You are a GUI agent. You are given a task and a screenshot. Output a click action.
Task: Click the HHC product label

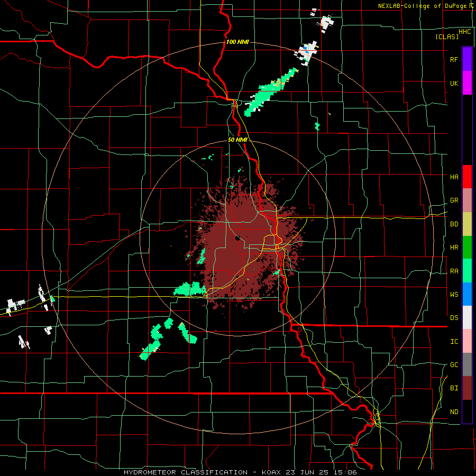(464, 32)
